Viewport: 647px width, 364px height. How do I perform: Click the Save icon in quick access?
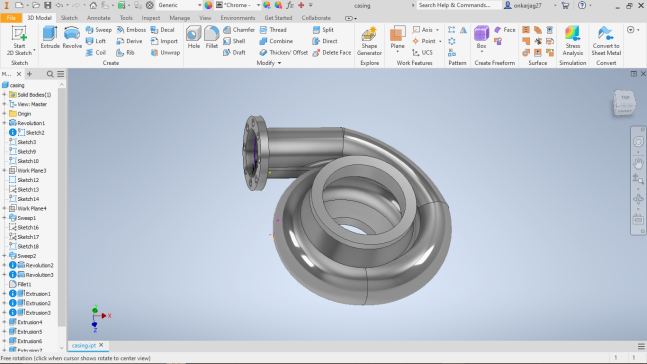pos(47,5)
